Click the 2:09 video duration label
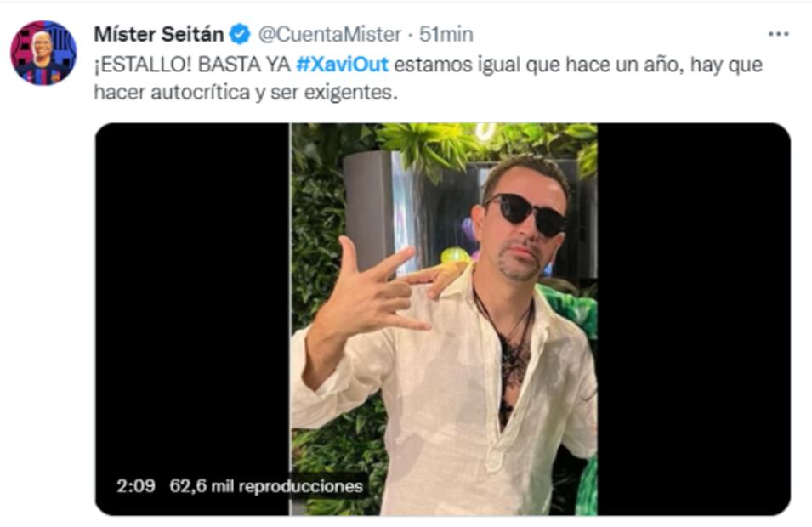This screenshot has height=527, width=812. tap(136, 486)
